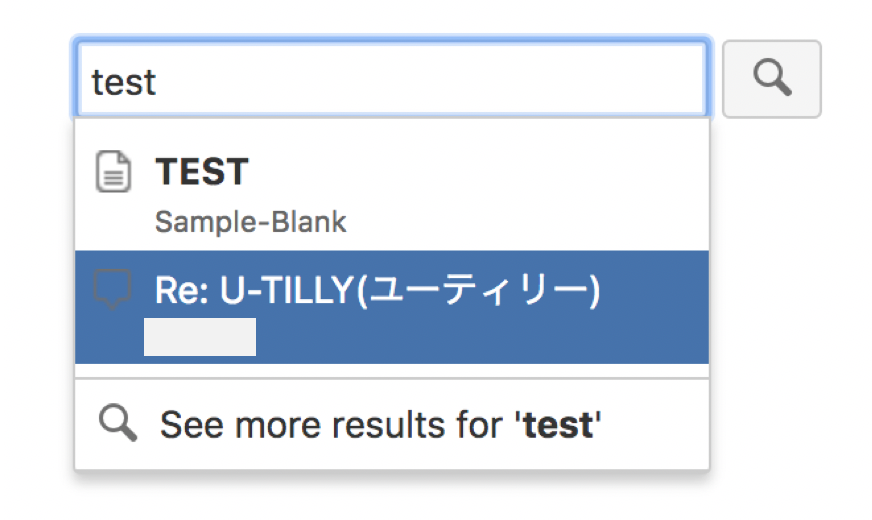Click the bold TEST result title

(202, 172)
